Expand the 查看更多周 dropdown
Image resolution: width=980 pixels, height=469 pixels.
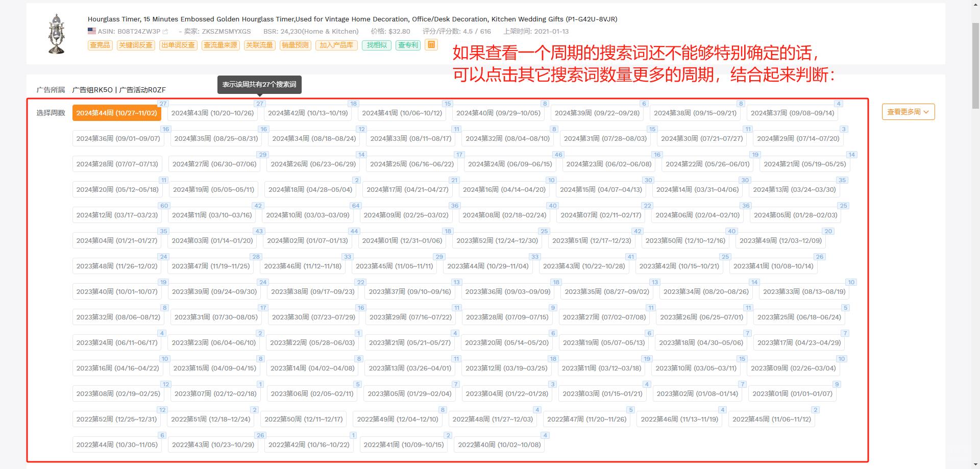(x=908, y=112)
